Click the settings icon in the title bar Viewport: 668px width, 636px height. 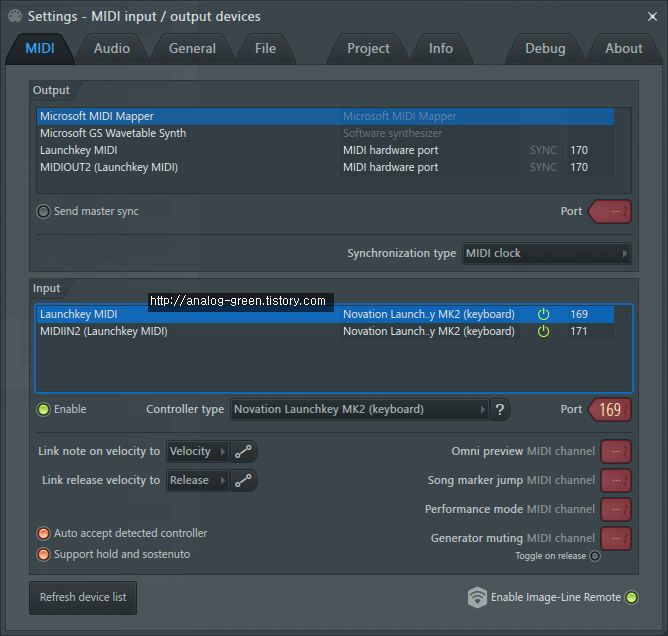coord(15,16)
